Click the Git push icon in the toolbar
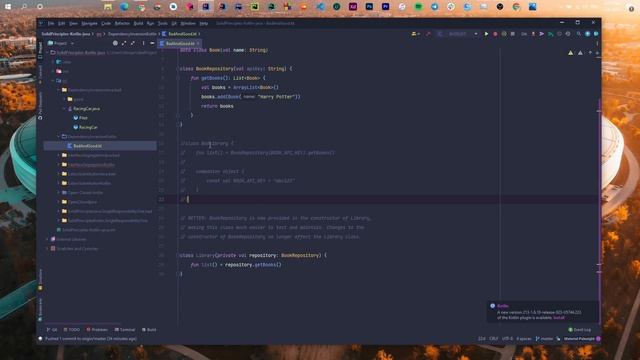 click(550, 34)
